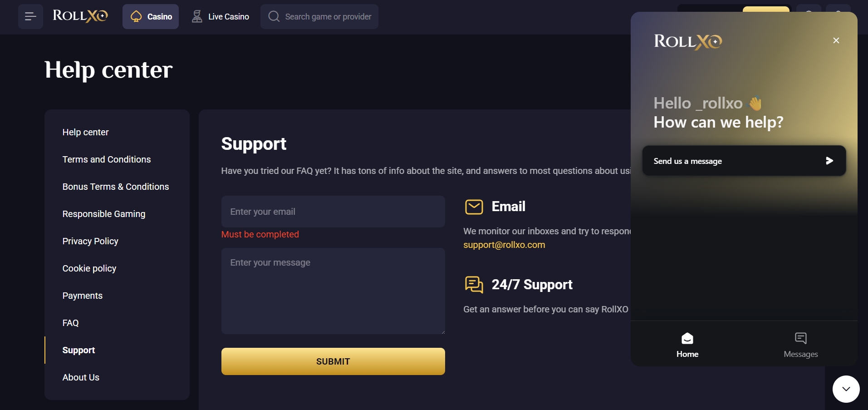Click the RollXO logo in header
Viewport: 868px width, 410px height.
[80, 16]
